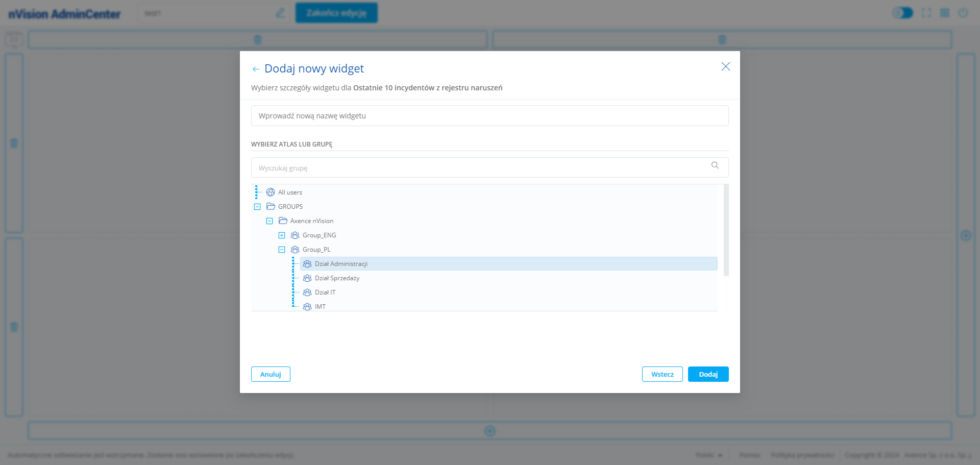
Task: Click the search magnifier in group search
Action: [x=715, y=165]
